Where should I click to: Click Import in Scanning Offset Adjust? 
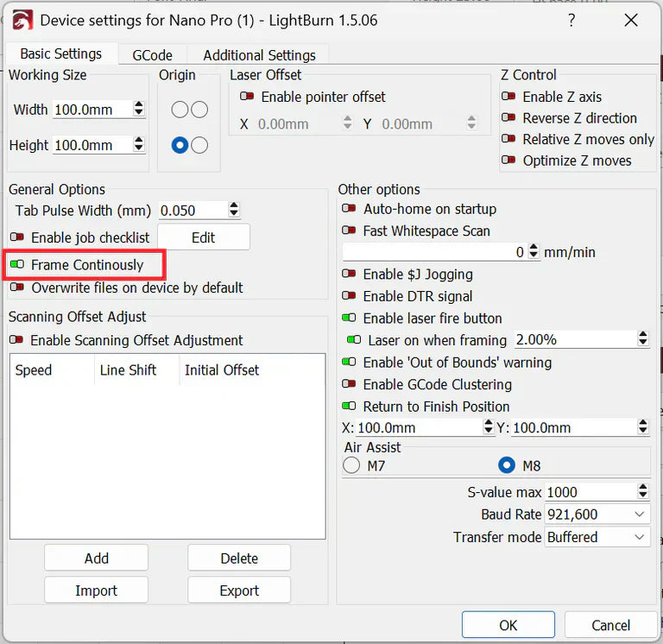96,590
